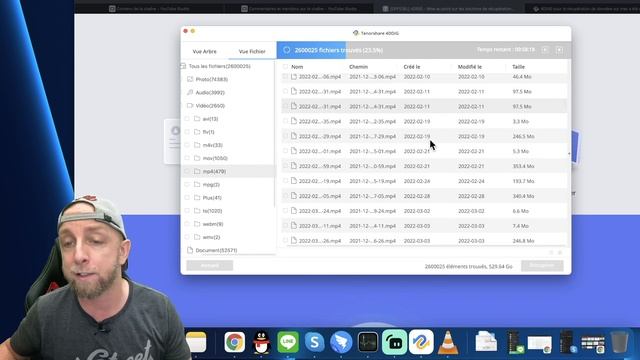
Task: Open the blue bird app in dock
Action: 341,342
